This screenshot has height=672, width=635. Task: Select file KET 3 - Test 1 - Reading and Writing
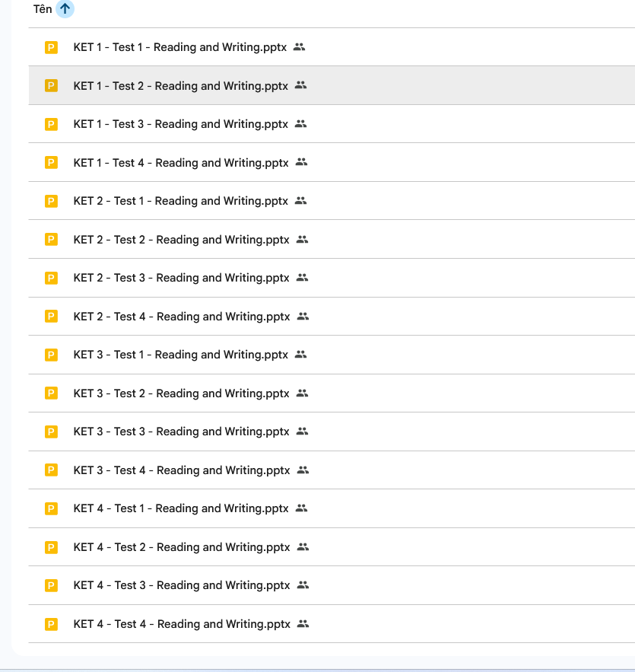(180, 355)
